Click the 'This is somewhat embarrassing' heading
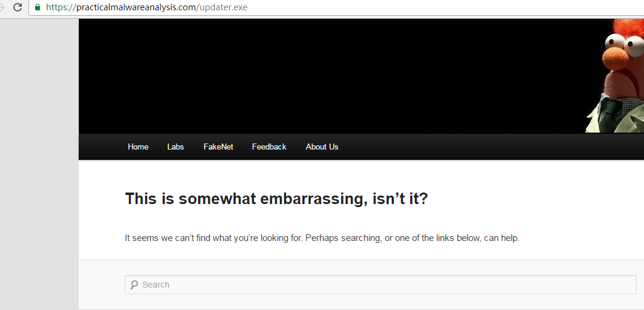 (276, 199)
